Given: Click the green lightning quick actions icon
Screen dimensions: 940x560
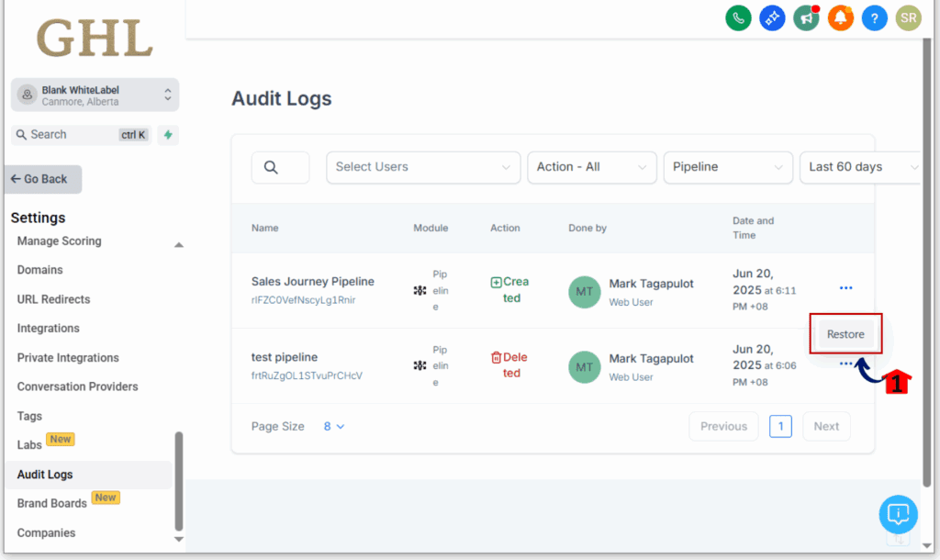Looking at the screenshot, I should point(168,135).
